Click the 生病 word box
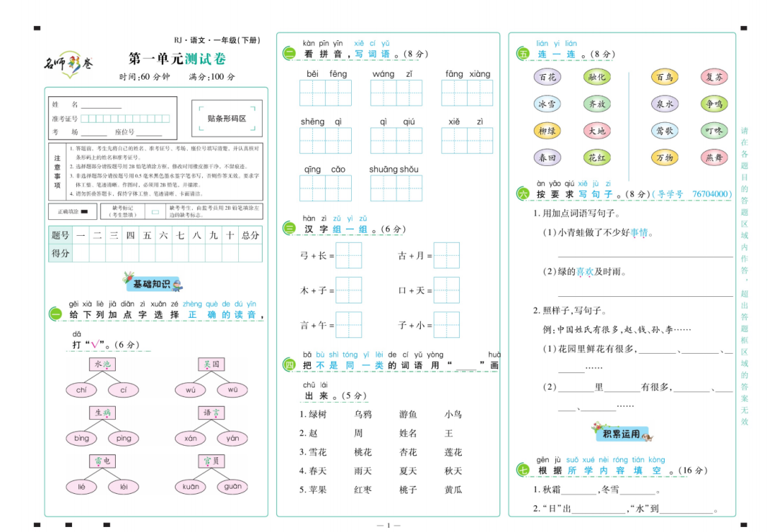Image resolution: width=777 pixels, height=532 pixels. (x=103, y=413)
